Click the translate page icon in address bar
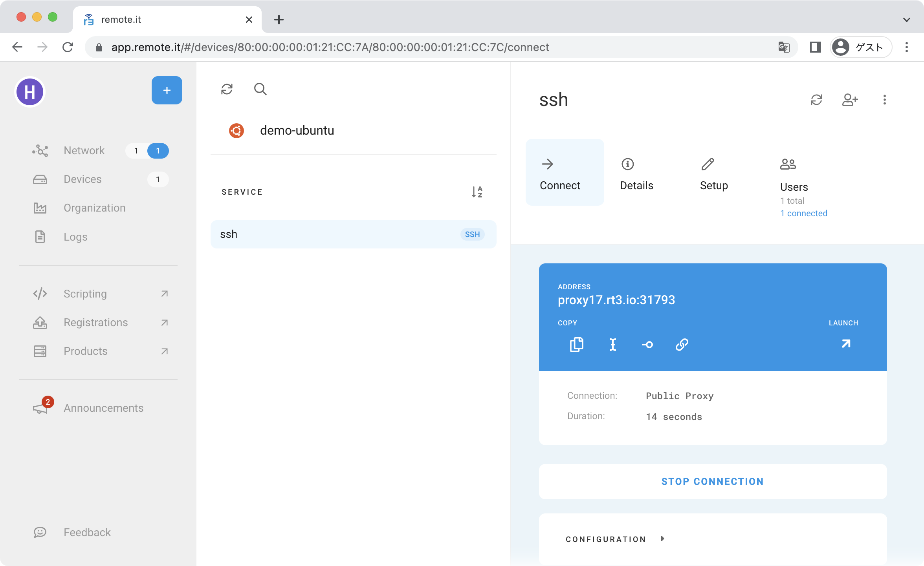 (x=784, y=47)
